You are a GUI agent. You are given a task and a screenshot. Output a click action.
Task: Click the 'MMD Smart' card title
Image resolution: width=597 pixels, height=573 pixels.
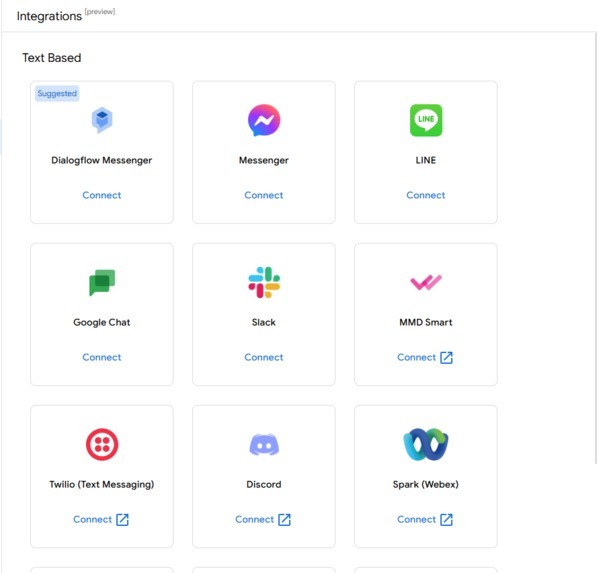tap(426, 322)
